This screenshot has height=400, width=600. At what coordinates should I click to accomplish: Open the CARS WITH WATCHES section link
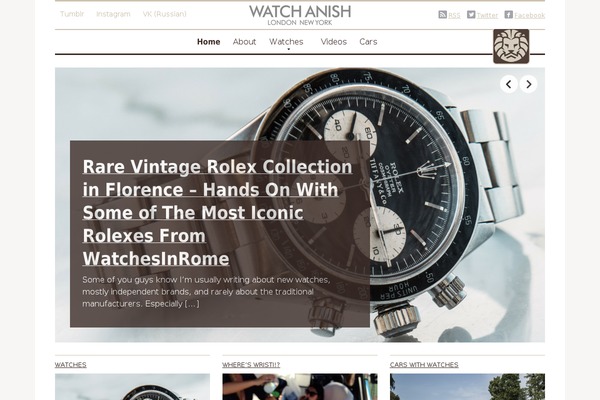424,365
